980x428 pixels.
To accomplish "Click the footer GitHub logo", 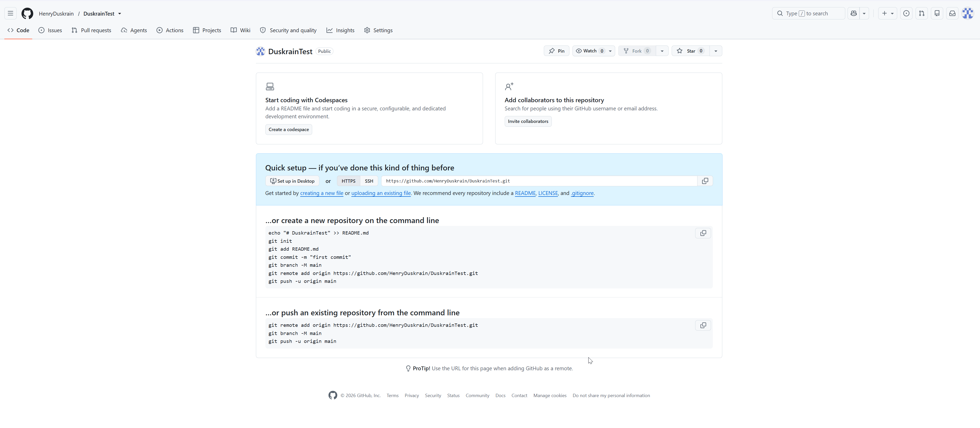I will click(x=333, y=395).
